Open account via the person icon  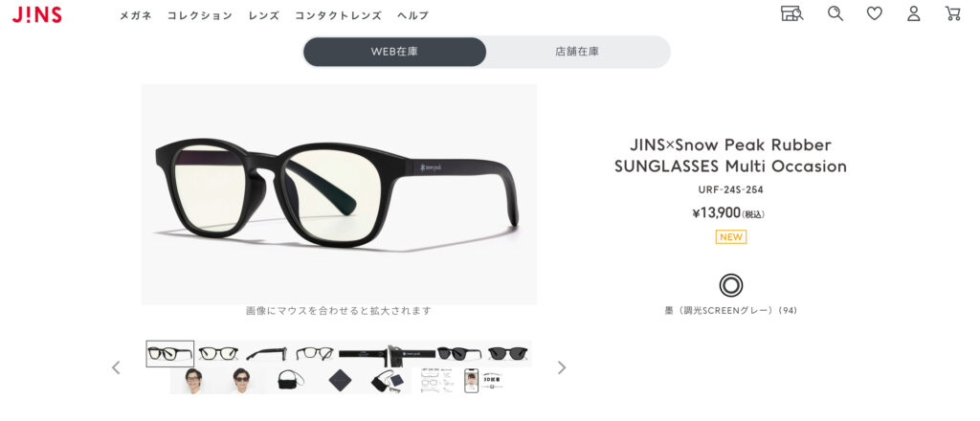click(x=914, y=13)
